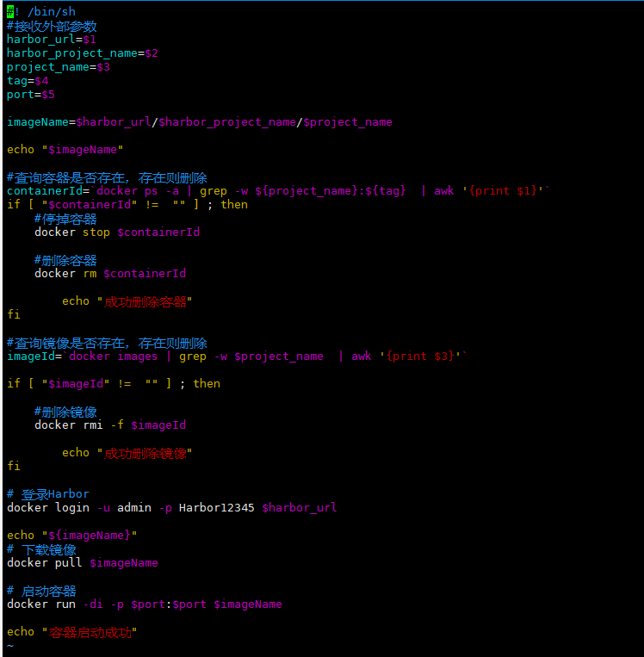Click the shebang line '#! /bin/sh'
This screenshot has height=657, width=644.
pyautogui.click(x=41, y=12)
